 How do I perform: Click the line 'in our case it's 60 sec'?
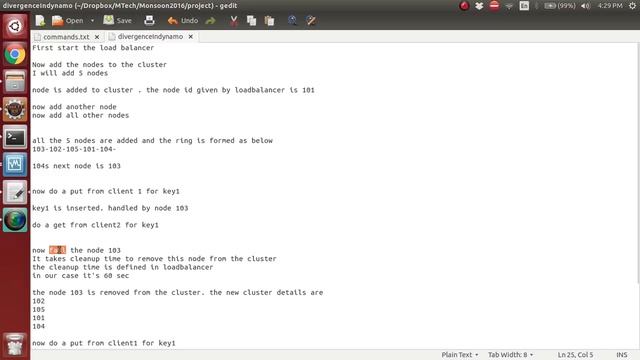coord(80,276)
